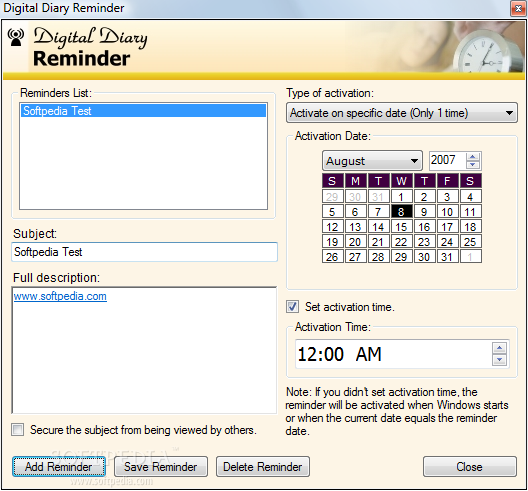Select grayed day 31 of previous month
This screenshot has height=491, width=528.
[378, 196]
